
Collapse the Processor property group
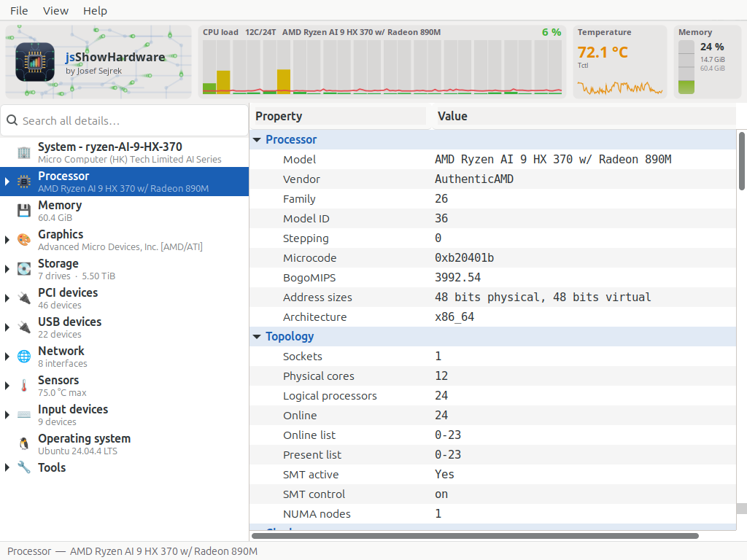click(257, 139)
